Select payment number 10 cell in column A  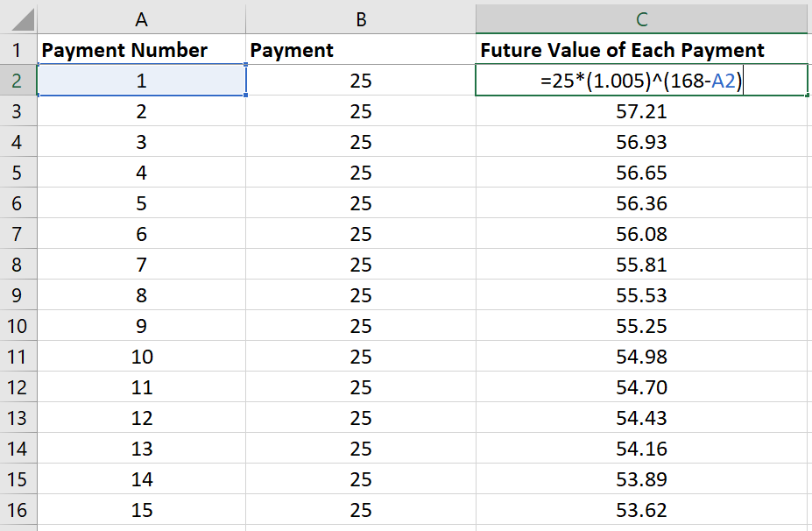[141, 357]
